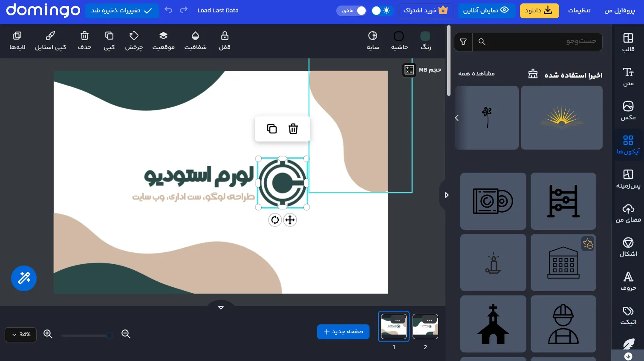The width and height of the screenshot is (644, 361).
Task: Click the zoom in magnifier
Action: click(x=48, y=334)
